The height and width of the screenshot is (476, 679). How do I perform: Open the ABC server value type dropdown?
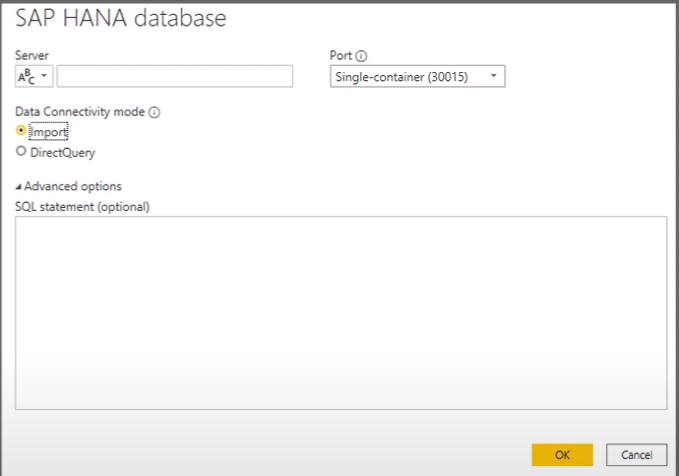click(x=34, y=76)
